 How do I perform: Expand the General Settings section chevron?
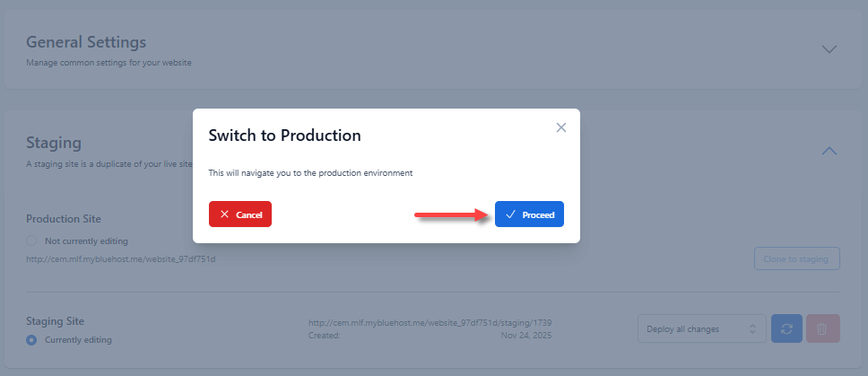click(829, 49)
